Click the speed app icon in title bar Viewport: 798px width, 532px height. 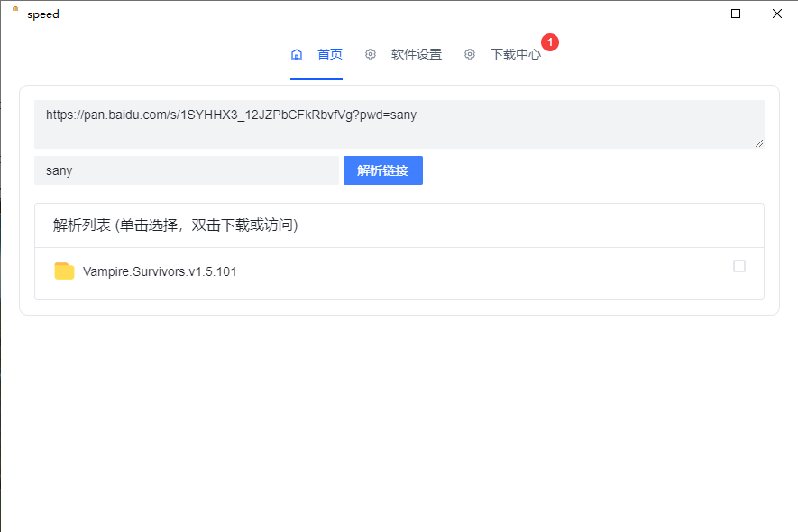15,9
